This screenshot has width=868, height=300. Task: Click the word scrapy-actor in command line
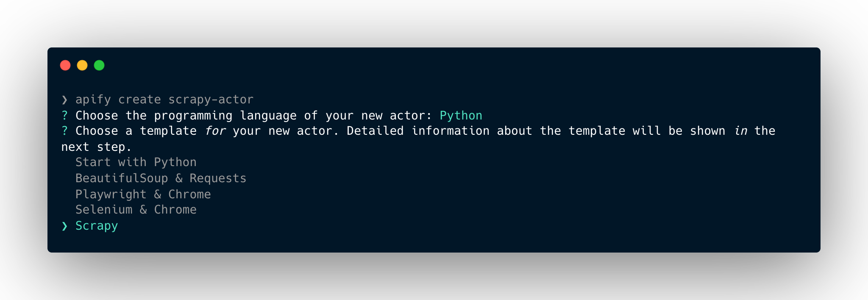211,100
